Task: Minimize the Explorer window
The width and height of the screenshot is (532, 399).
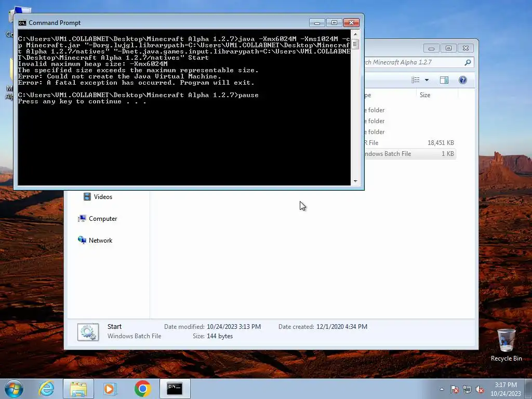Action: click(431, 48)
